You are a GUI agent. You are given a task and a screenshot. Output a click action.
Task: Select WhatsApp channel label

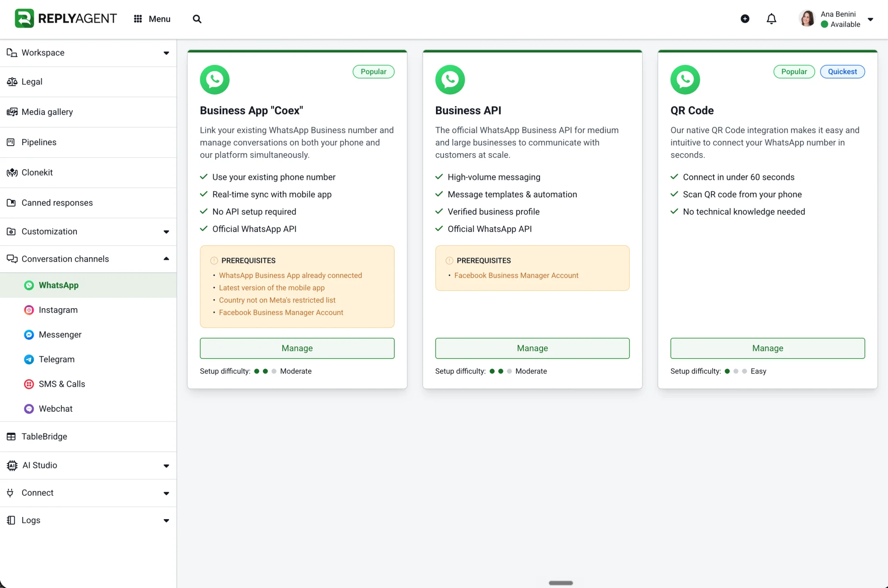point(59,285)
